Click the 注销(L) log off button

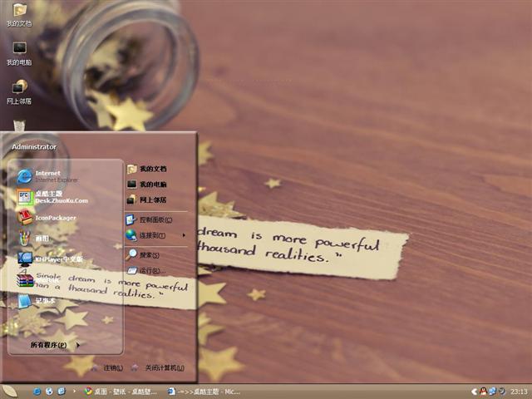pyautogui.click(x=108, y=367)
